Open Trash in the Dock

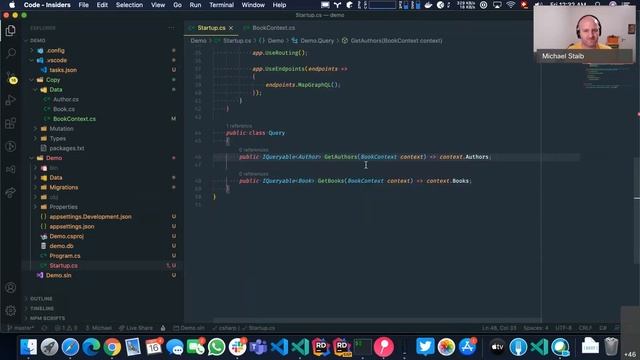611,347
